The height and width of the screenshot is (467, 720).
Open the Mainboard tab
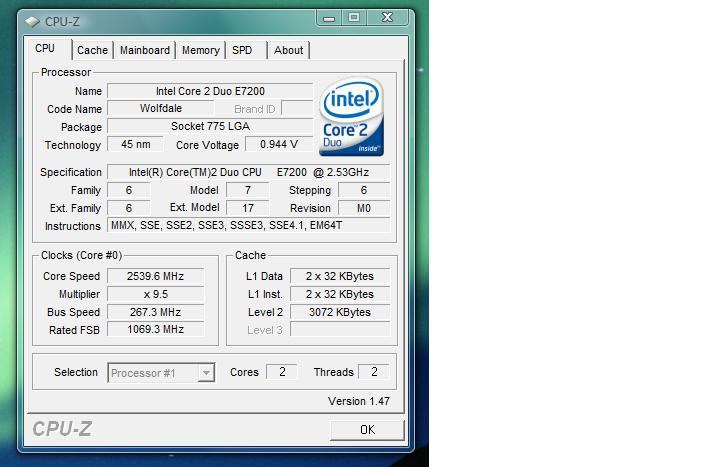pos(145,50)
